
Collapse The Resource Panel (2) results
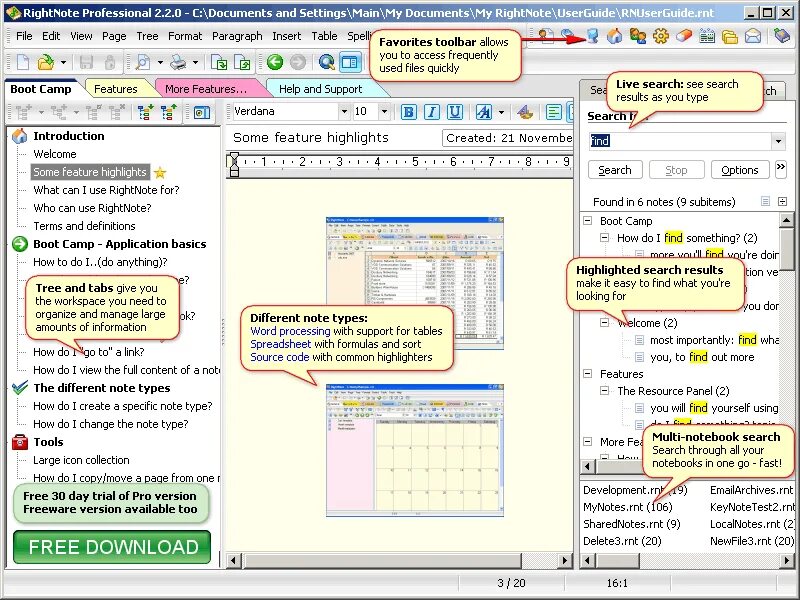tap(605, 390)
